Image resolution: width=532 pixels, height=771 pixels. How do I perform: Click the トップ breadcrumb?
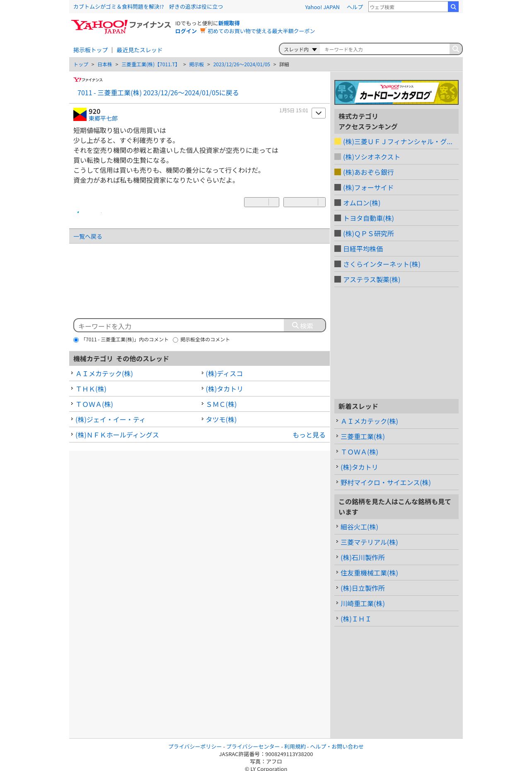(81, 65)
